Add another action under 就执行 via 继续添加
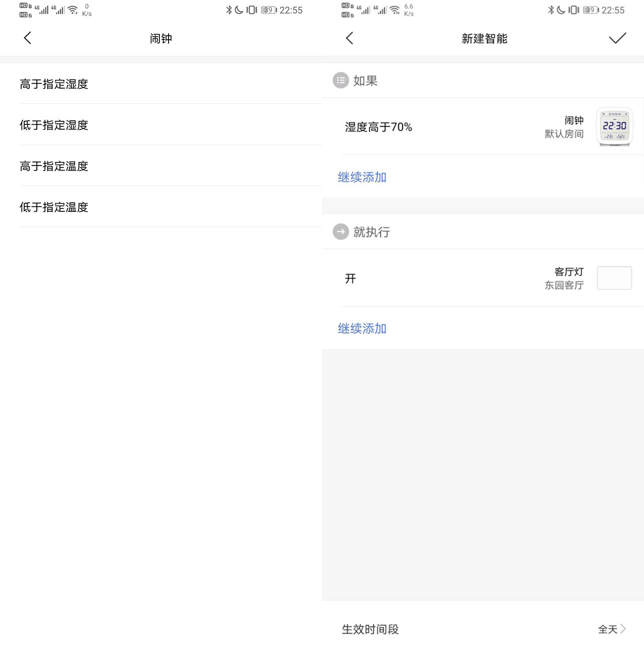 click(362, 328)
